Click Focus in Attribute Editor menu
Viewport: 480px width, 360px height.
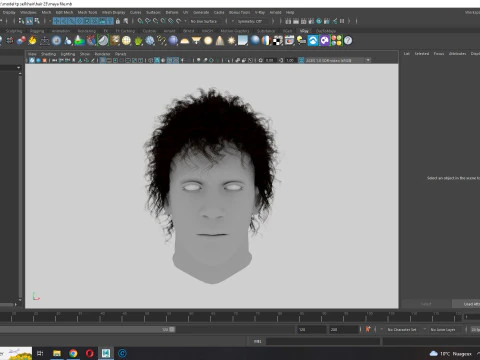[439, 54]
